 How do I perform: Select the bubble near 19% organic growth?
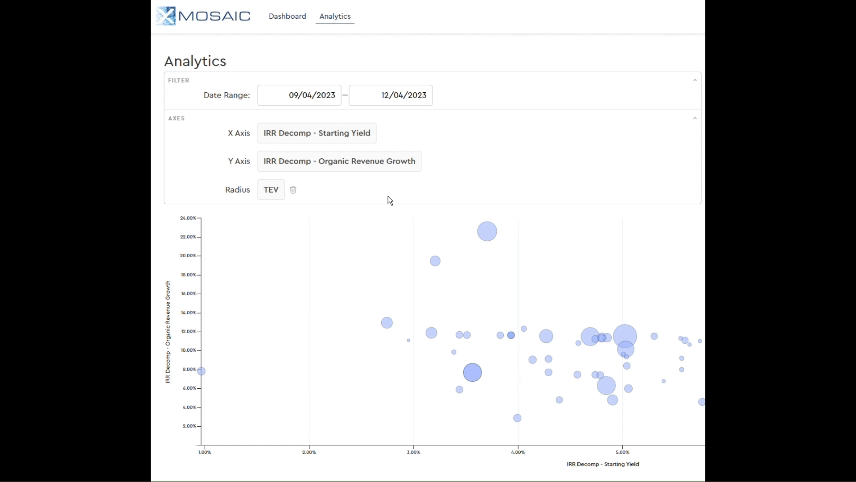pos(435,261)
